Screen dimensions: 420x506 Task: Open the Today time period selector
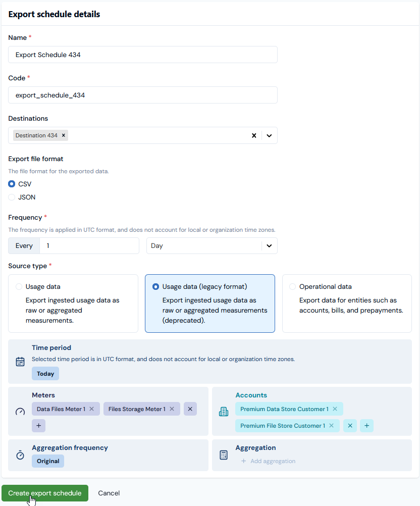(x=45, y=374)
